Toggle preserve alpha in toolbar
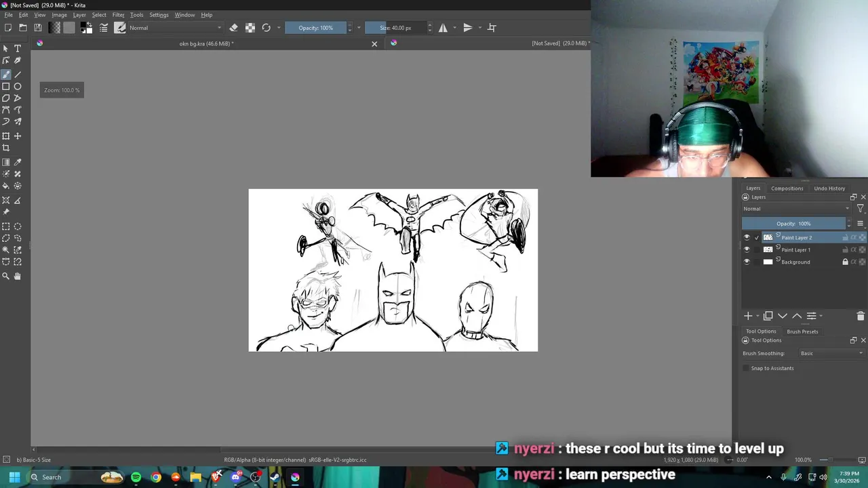The height and width of the screenshot is (488, 868). click(250, 28)
